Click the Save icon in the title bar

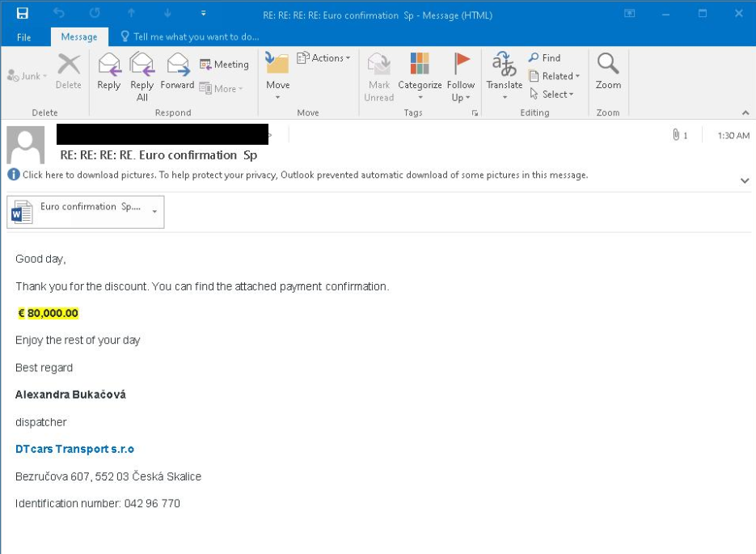[x=23, y=14]
